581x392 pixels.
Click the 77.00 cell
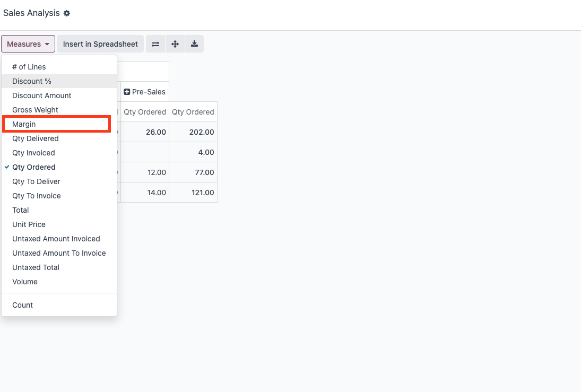(x=193, y=172)
